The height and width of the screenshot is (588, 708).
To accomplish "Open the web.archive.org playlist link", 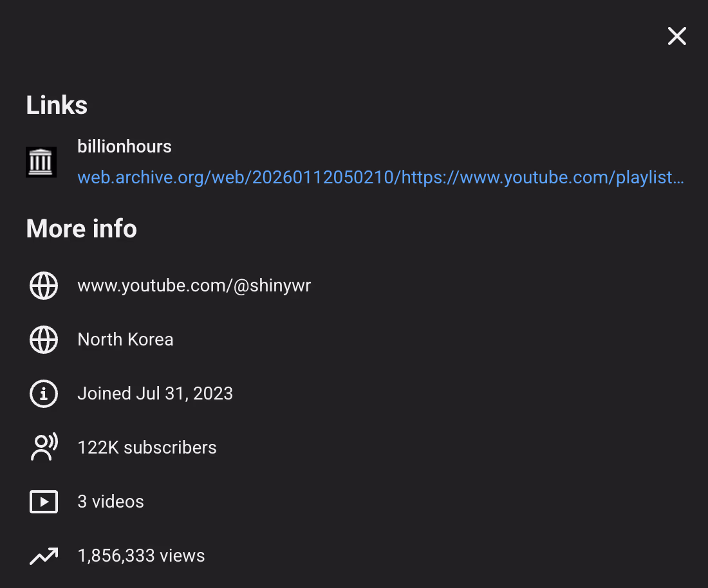I will (380, 178).
